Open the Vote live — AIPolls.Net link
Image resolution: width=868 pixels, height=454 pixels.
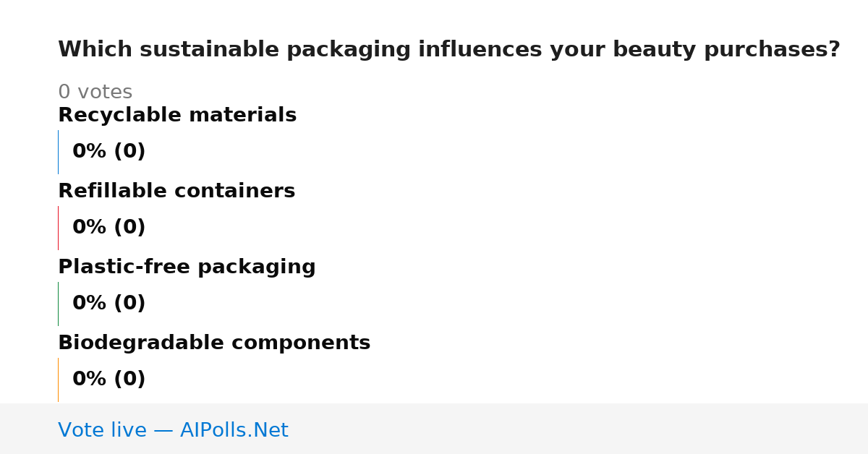[173, 431]
